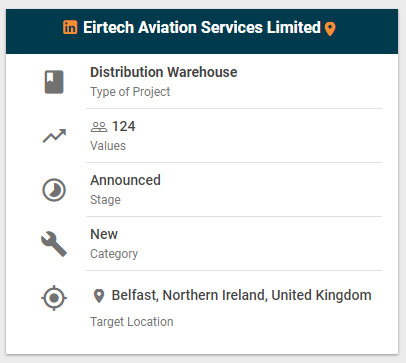The image size is (406, 363).
Task: Select the Distribution Warehouse text
Action: [x=164, y=72]
